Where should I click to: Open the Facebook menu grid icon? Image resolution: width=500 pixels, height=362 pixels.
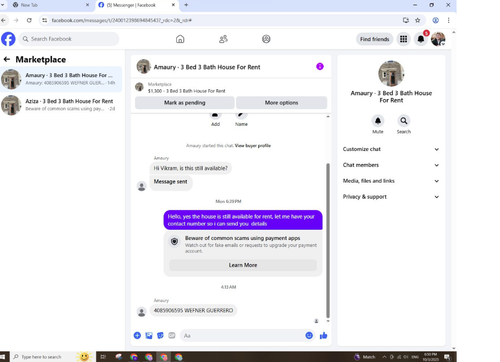click(403, 39)
